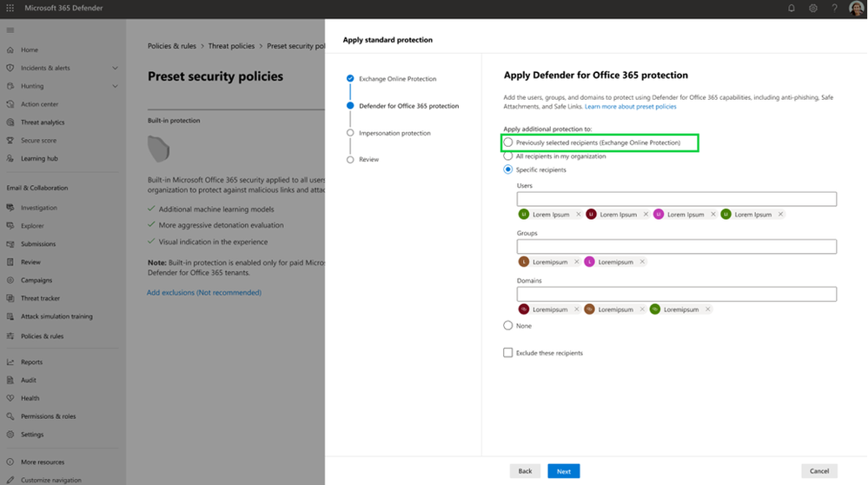Click the Attack simulation training icon
868x485 pixels.
click(10, 316)
